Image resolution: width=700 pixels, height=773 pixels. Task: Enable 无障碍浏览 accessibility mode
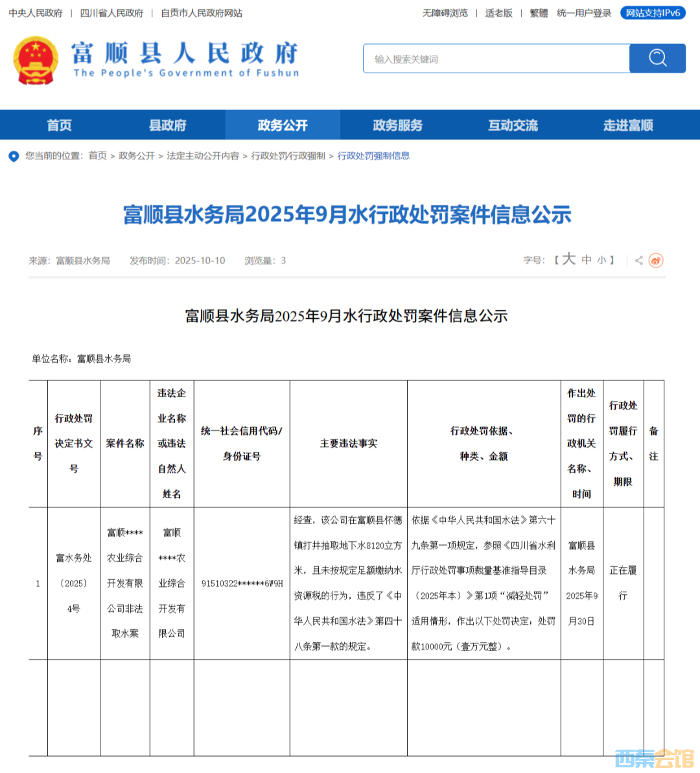click(445, 13)
